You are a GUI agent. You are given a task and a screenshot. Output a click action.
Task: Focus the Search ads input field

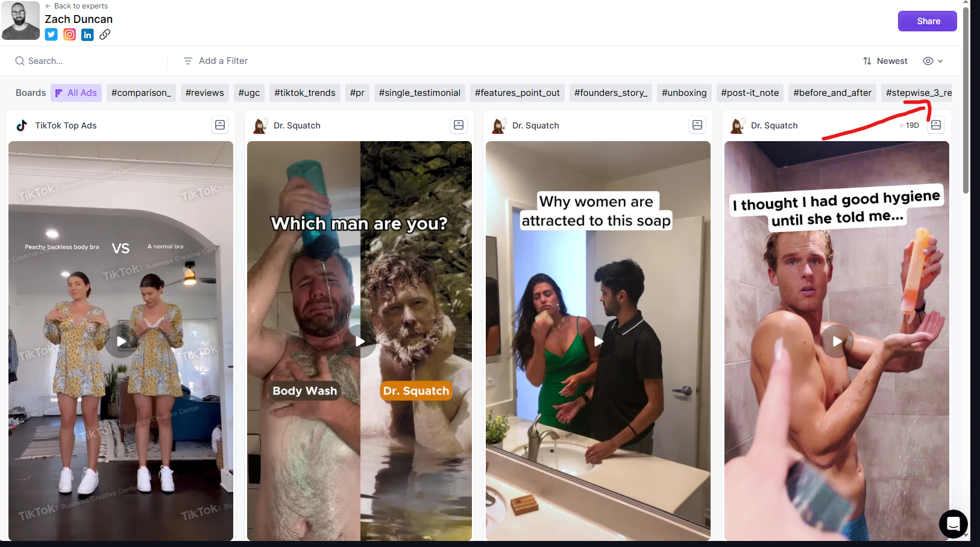click(90, 61)
